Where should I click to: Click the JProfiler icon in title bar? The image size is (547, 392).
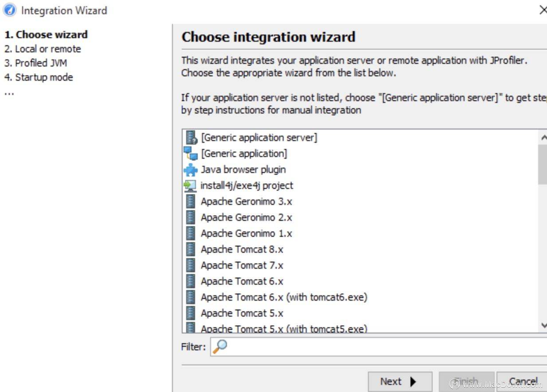(9, 10)
